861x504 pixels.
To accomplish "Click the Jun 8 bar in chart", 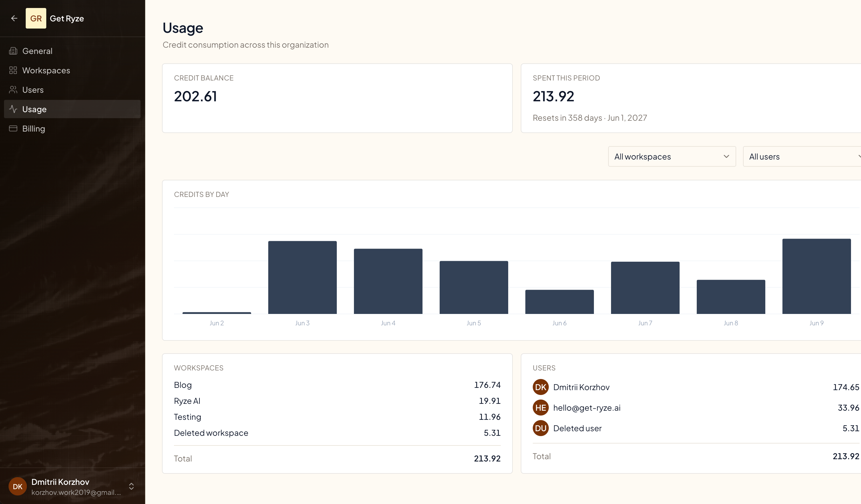I will 731,297.
